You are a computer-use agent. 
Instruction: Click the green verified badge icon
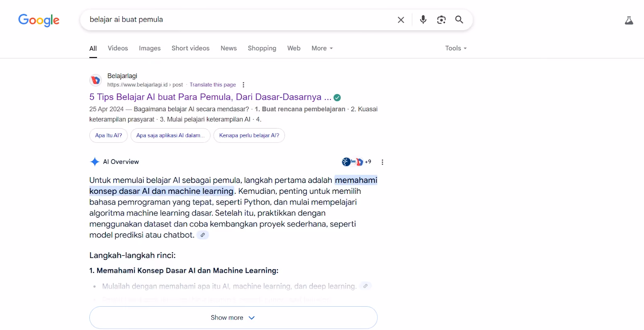[x=337, y=98]
